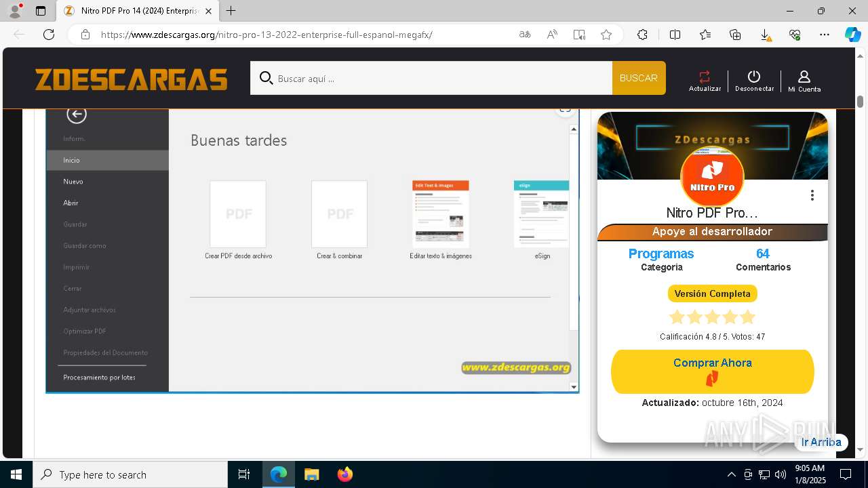Click the Nitro Pro round logo
Image resolution: width=868 pixels, height=488 pixels.
(x=712, y=176)
